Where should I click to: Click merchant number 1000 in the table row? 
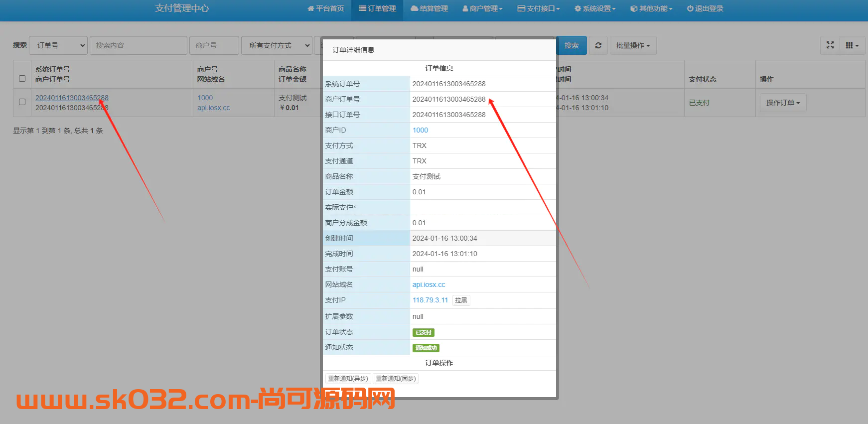[x=205, y=98]
